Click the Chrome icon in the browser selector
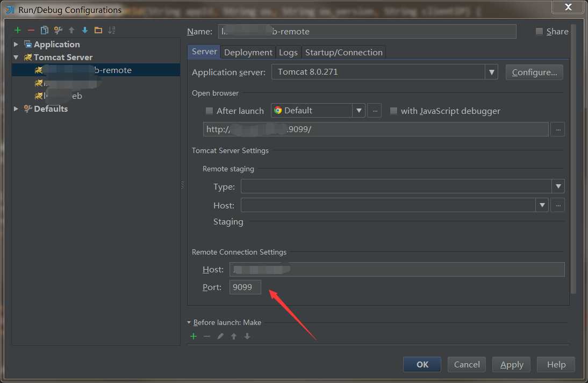The image size is (588, 383). coord(278,111)
